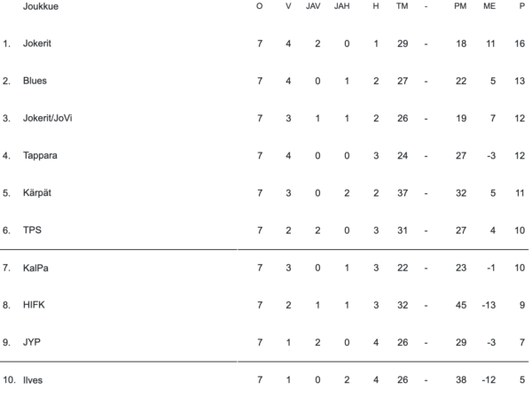532x398 pixels.
Task: Select TPS in the standings
Action: pos(32,230)
